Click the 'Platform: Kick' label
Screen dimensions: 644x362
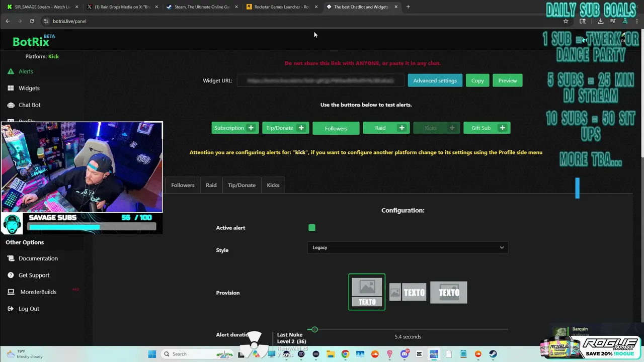[x=42, y=56]
